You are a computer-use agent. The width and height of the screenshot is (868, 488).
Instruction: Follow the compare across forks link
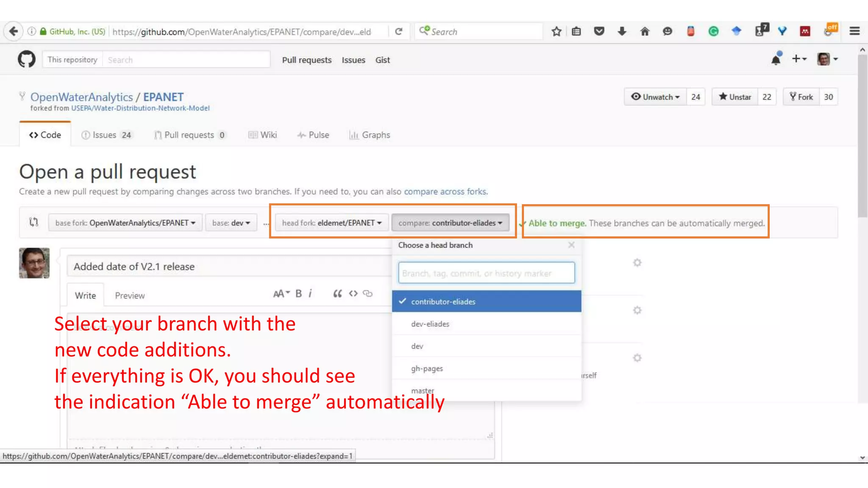tap(445, 191)
